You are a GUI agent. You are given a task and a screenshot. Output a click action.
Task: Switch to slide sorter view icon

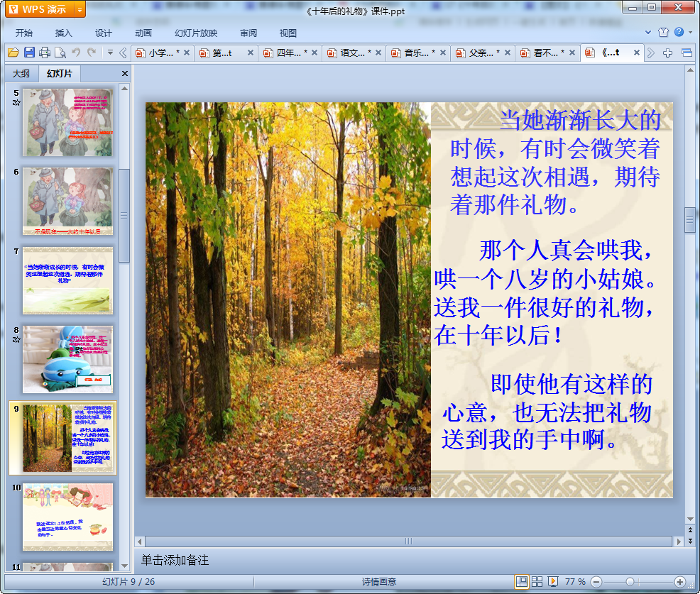point(537,581)
